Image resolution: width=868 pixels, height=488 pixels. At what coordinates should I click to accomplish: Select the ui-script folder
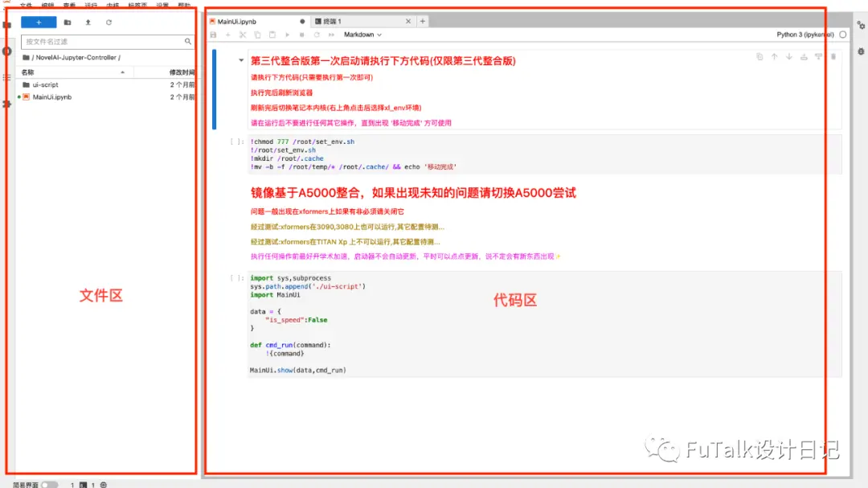pyautogui.click(x=107, y=84)
